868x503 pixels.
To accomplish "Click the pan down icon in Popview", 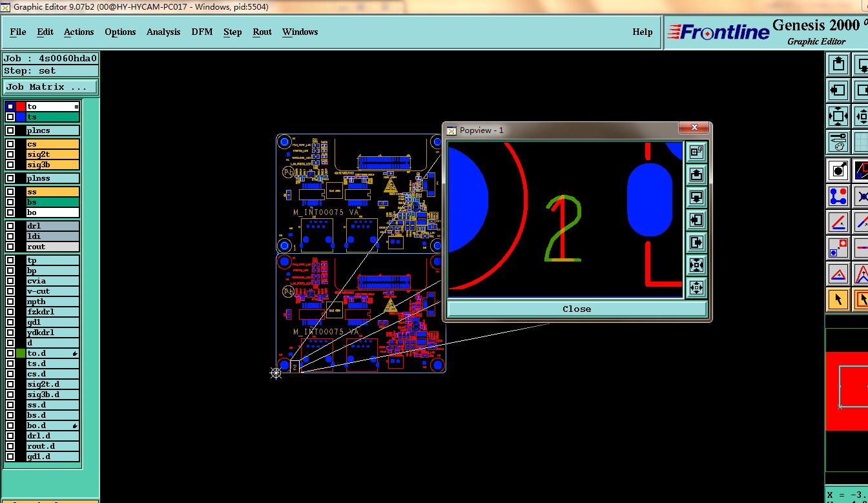I will pos(696,197).
